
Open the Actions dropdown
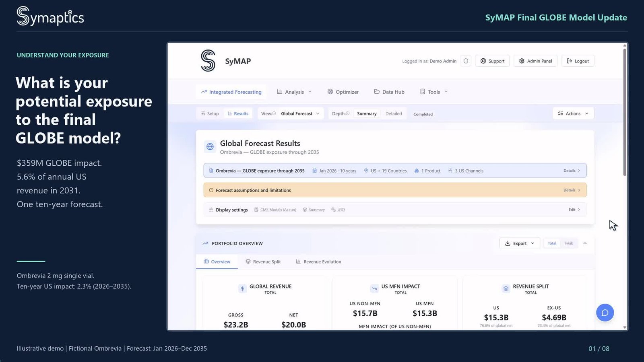573,113
